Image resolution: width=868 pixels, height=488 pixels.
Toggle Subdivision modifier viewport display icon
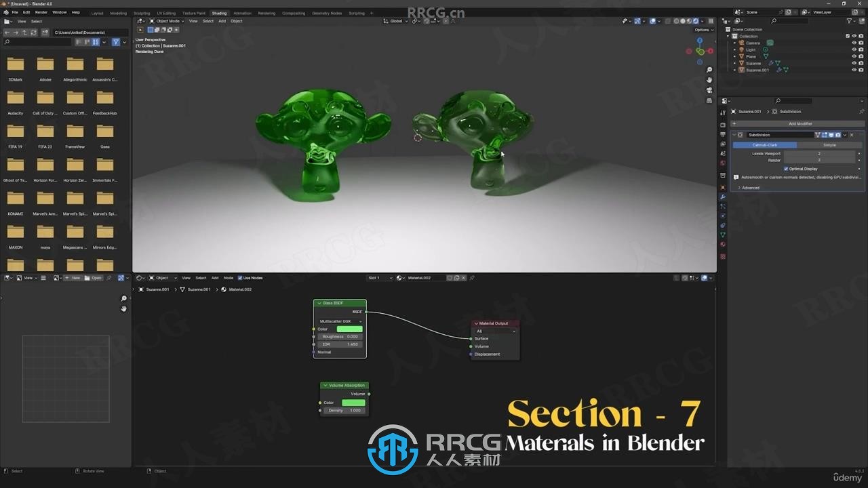[831, 135]
